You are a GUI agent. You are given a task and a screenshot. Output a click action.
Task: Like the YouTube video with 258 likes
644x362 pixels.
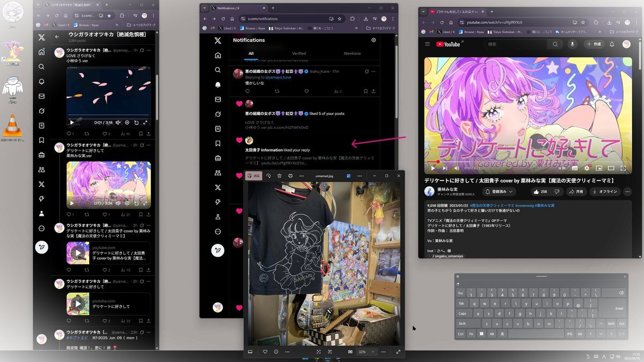[540, 192]
